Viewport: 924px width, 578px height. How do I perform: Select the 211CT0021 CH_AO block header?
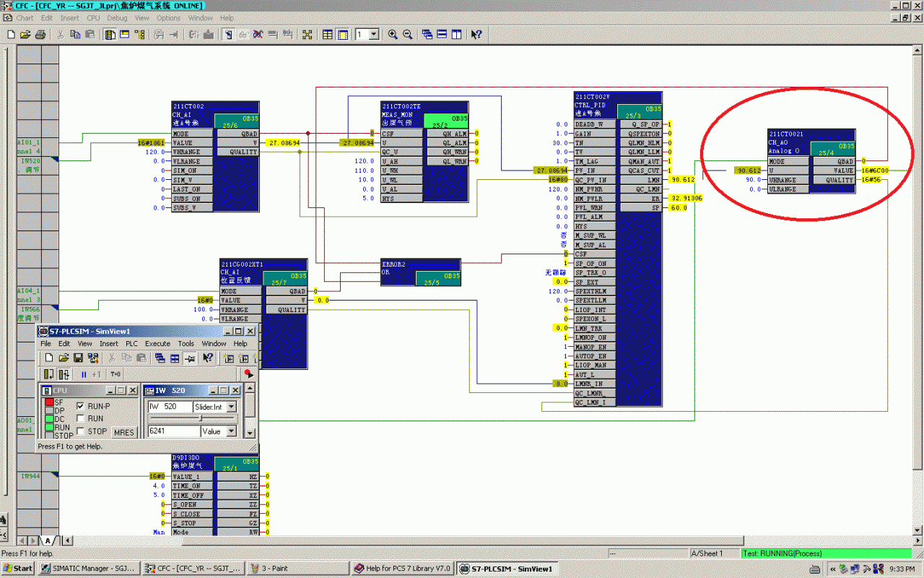click(x=811, y=142)
